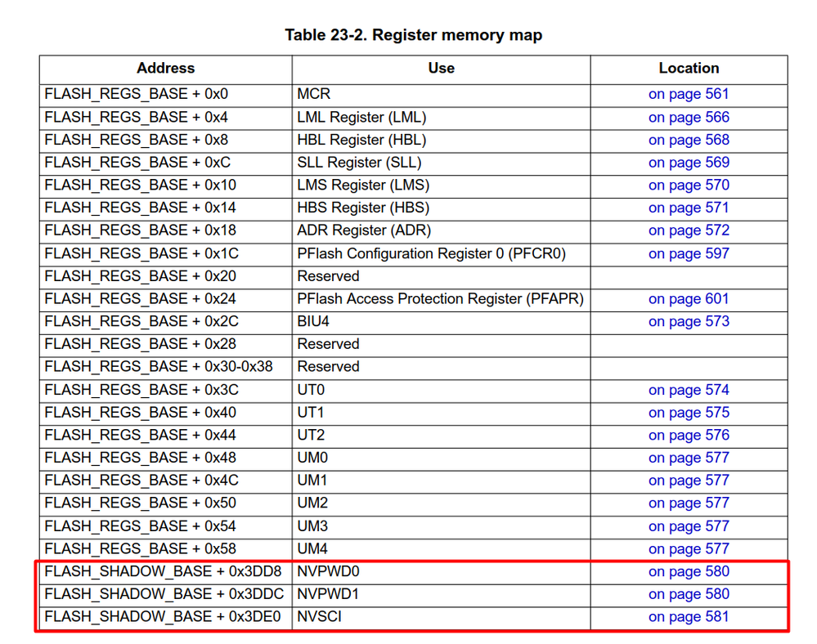
Task: Follow the 'on page 566' link
Action: [689, 117]
